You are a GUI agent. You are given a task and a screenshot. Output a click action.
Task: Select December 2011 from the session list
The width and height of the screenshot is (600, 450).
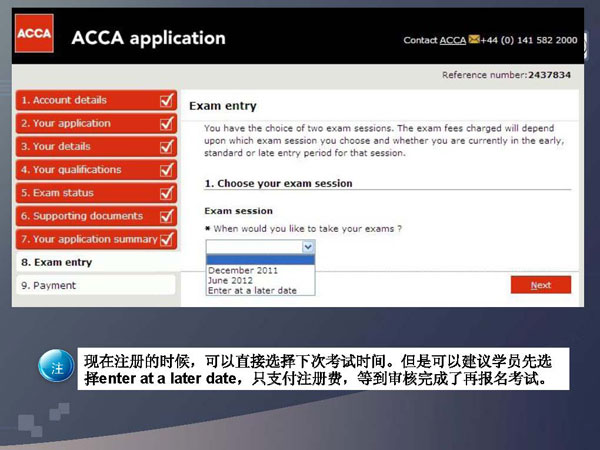click(x=243, y=270)
